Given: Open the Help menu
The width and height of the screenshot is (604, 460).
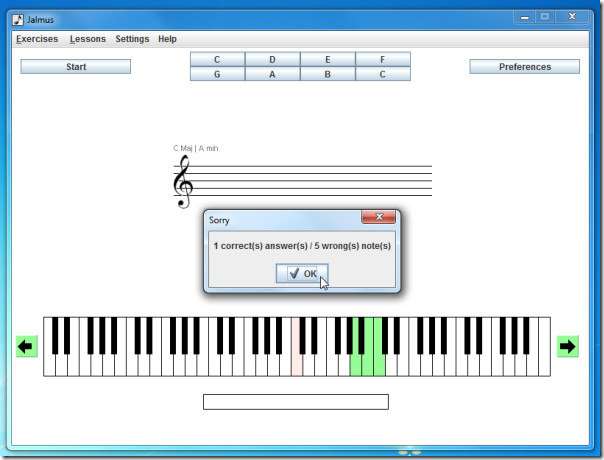Looking at the screenshot, I should [167, 39].
